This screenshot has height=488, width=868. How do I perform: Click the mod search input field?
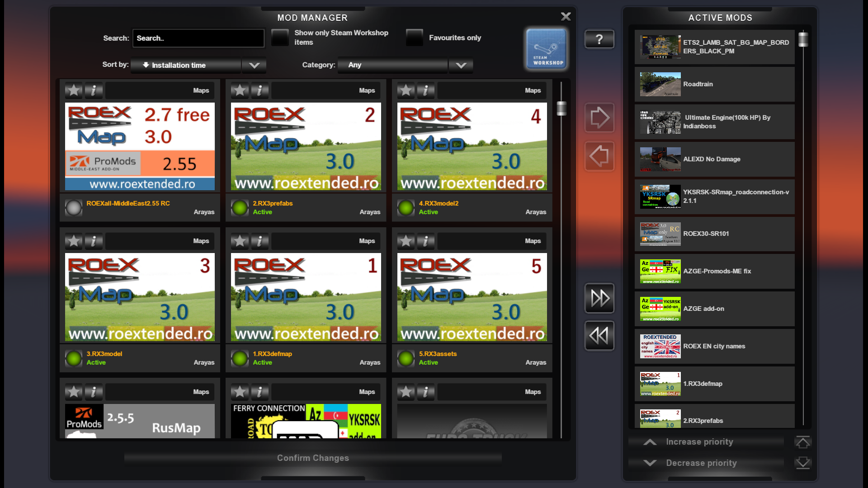198,38
